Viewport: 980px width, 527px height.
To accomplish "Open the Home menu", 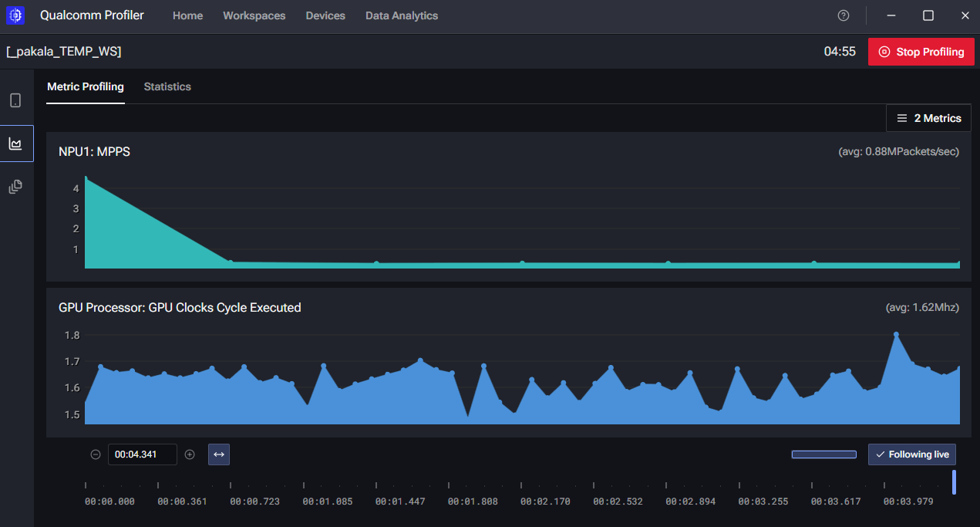I will (187, 15).
